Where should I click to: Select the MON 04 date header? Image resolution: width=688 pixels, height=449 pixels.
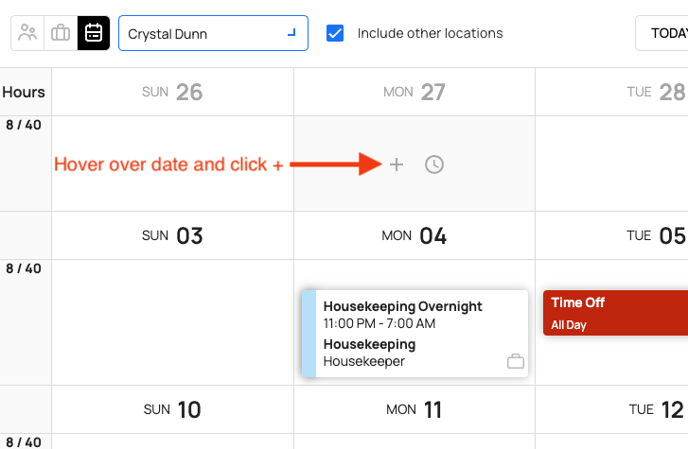[414, 236]
